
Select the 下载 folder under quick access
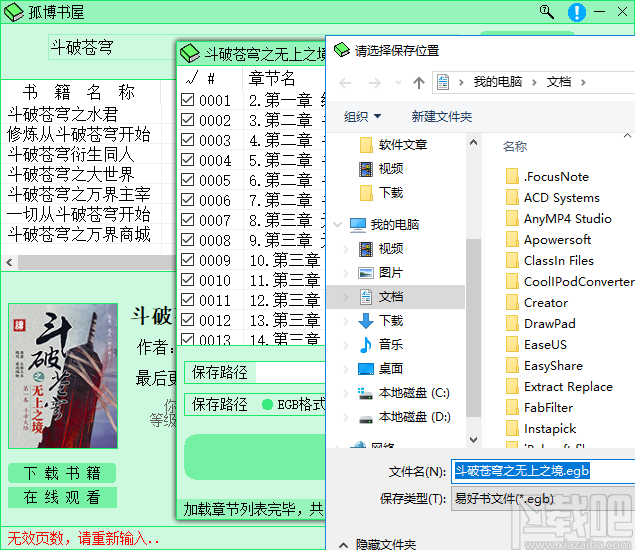pos(381,193)
